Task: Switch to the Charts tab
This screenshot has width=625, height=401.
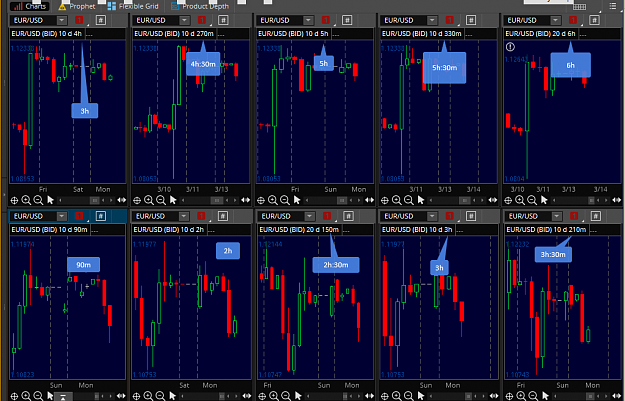Action: coord(29,6)
